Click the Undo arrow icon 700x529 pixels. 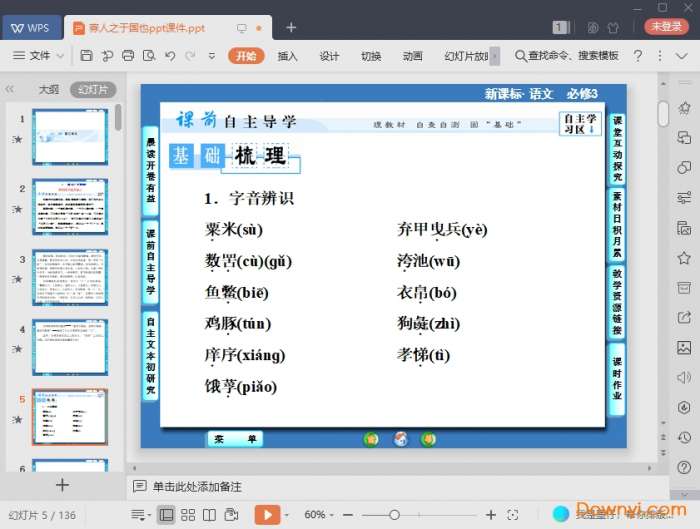(170, 56)
